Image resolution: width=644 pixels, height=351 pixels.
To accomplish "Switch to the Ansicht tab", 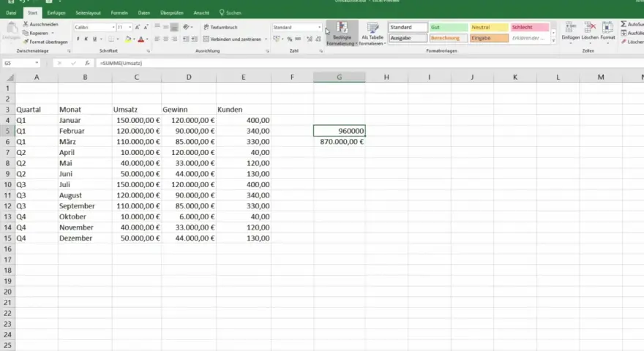I will coord(201,12).
